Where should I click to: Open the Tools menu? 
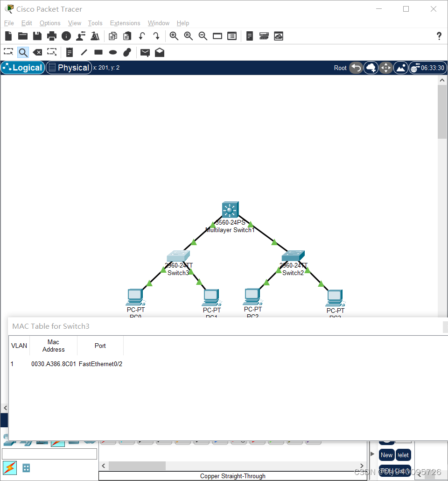click(x=95, y=23)
